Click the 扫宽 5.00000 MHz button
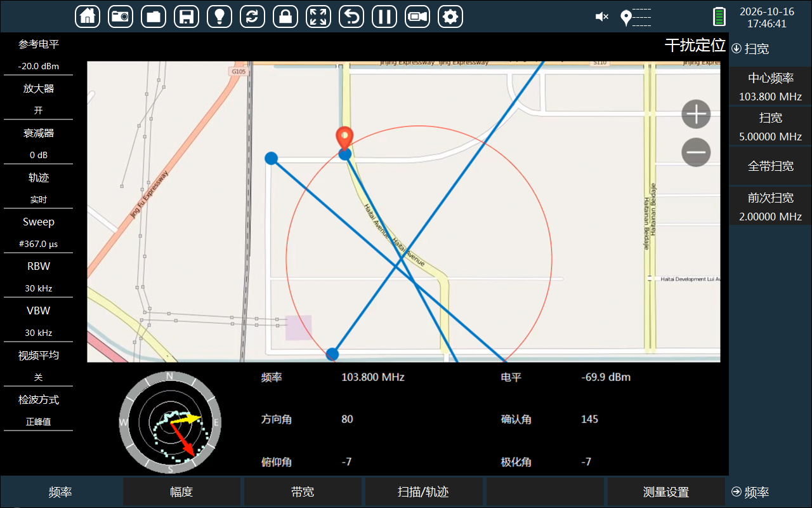The width and height of the screenshot is (812, 508). (771, 126)
